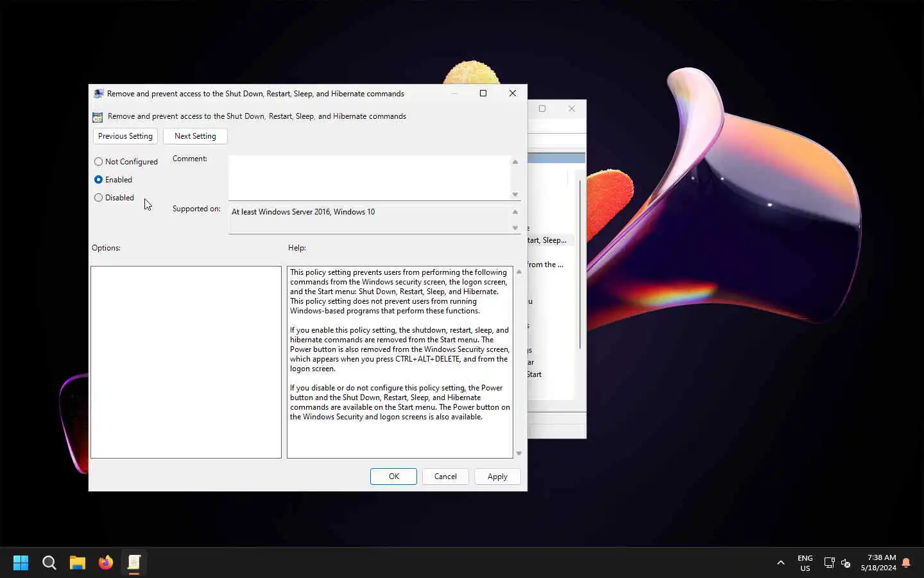
Task: Click the policy setting icon beside the heading
Action: (x=98, y=117)
